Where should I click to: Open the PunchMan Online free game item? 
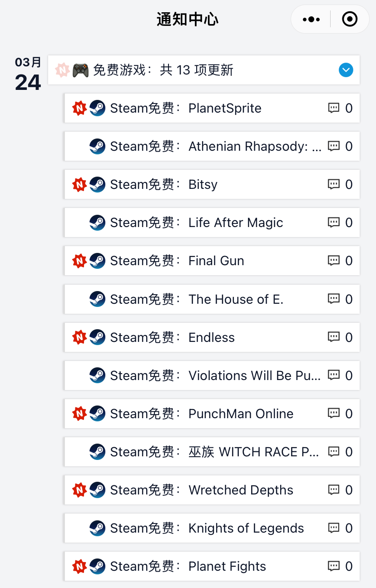pos(212,414)
